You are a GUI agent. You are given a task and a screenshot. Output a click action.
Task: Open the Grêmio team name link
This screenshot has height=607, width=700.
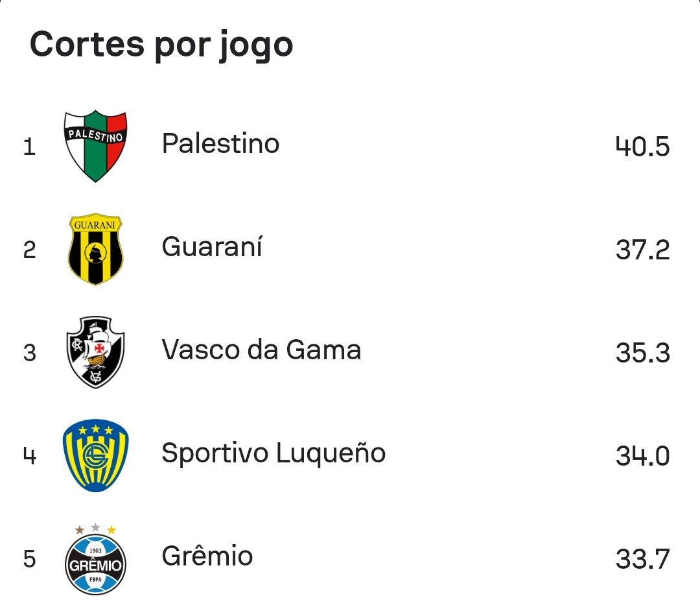click(x=207, y=556)
